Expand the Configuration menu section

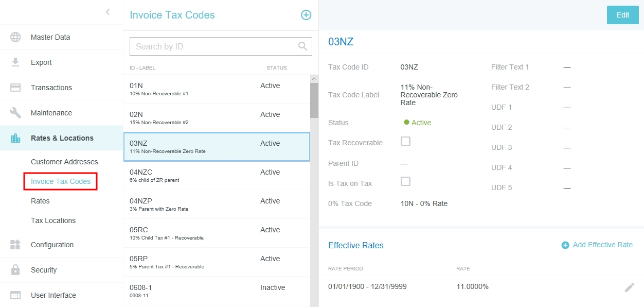coord(52,245)
